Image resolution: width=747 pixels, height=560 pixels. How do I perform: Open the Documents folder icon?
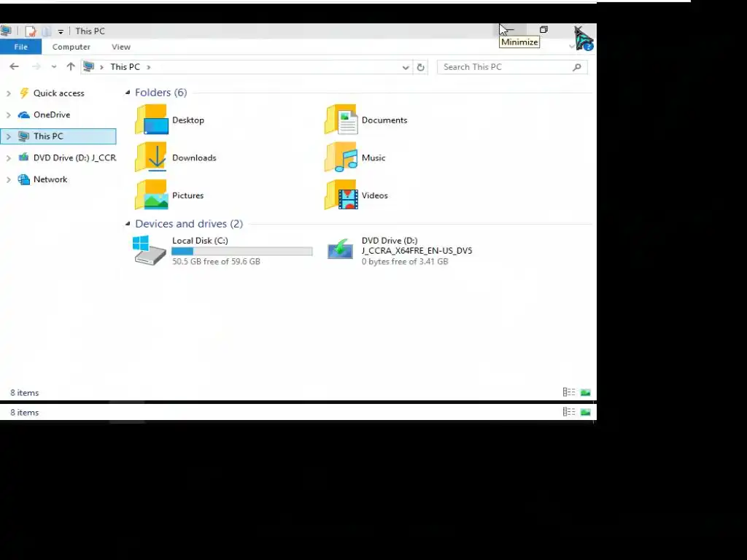(x=341, y=120)
